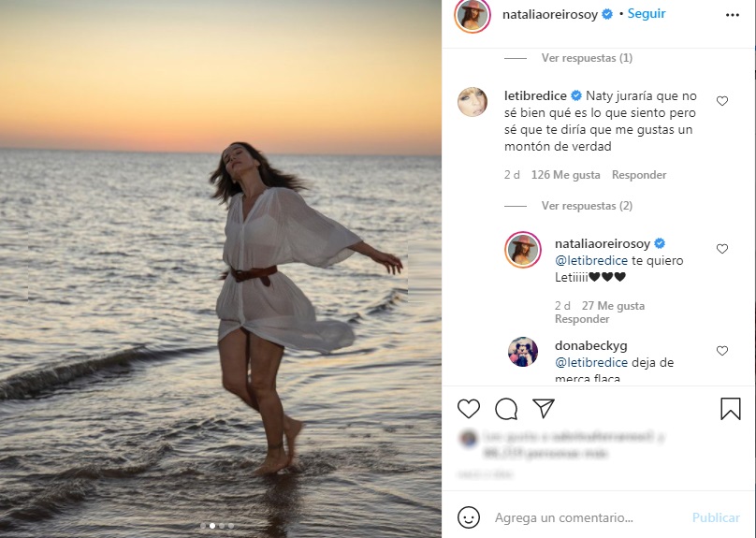Screen dimensions: 756x538
Task: Share post via paper plane icon
Action: tap(544, 409)
